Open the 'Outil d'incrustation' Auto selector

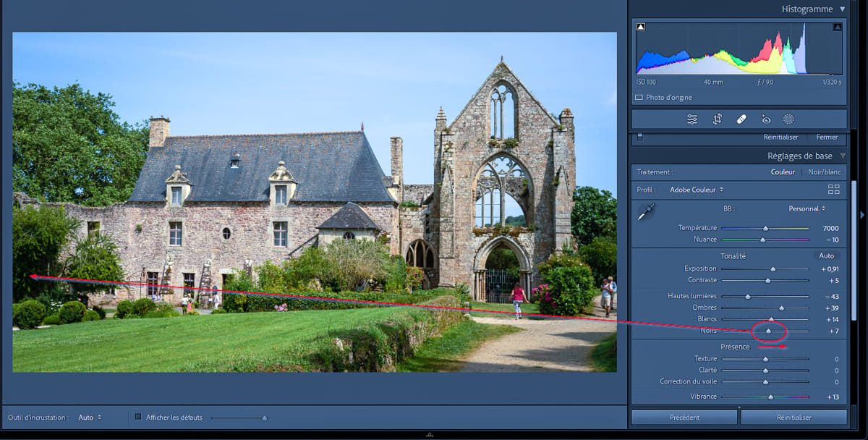point(90,418)
